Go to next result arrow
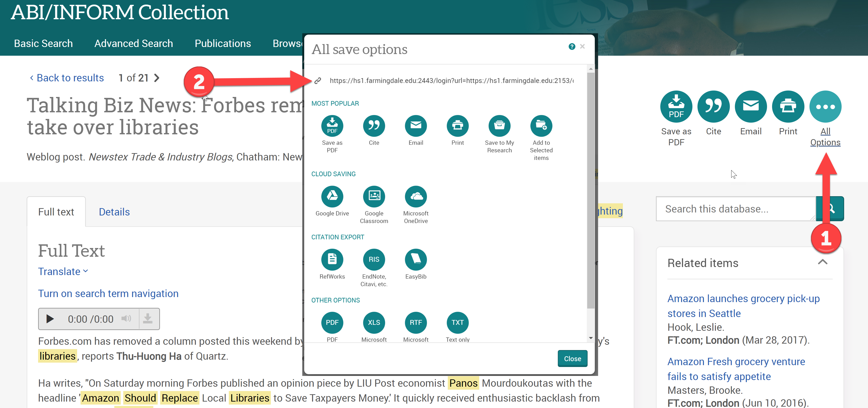This screenshot has height=408, width=868. [156, 78]
